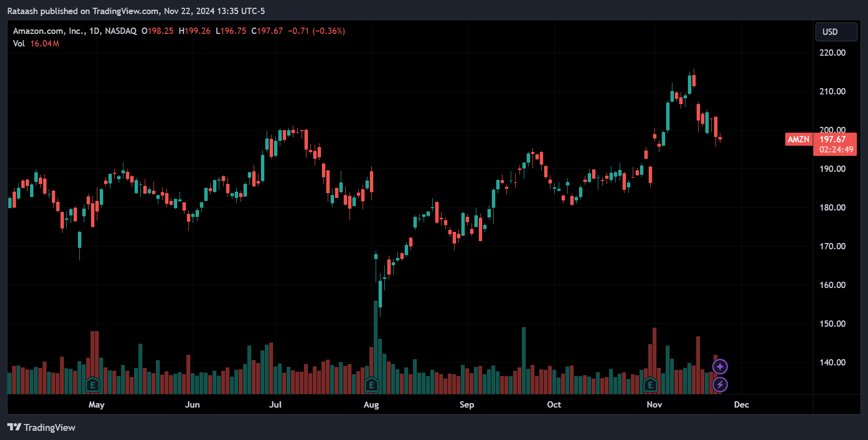Click the August earnings E marker
Image resolution: width=868 pixels, height=440 pixels.
point(371,385)
